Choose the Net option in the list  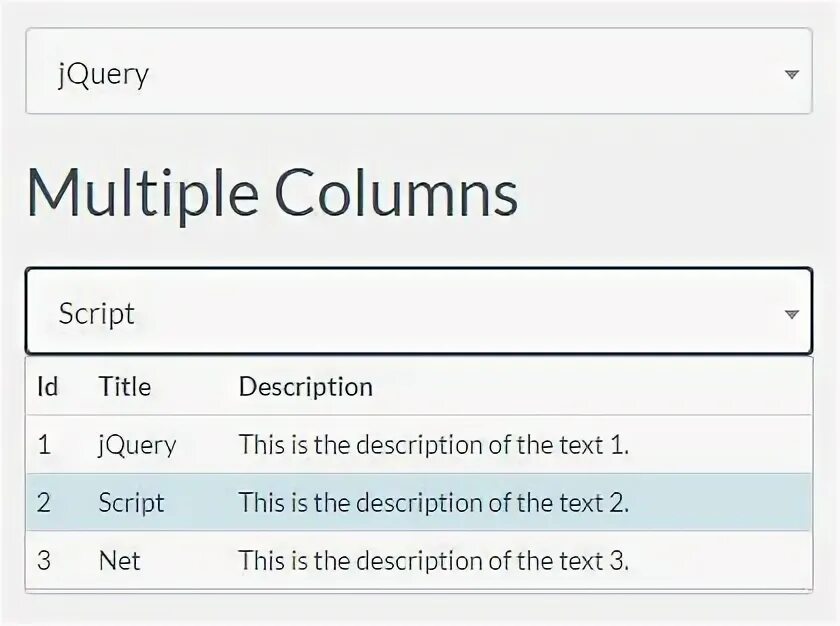pyautogui.click(x=119, y=561)
